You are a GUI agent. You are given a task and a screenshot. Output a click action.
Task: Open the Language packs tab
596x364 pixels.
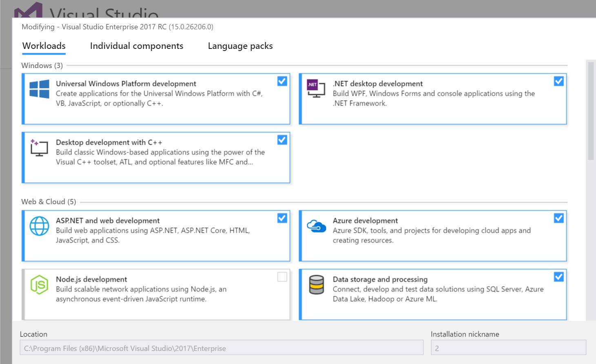point(240,46)
